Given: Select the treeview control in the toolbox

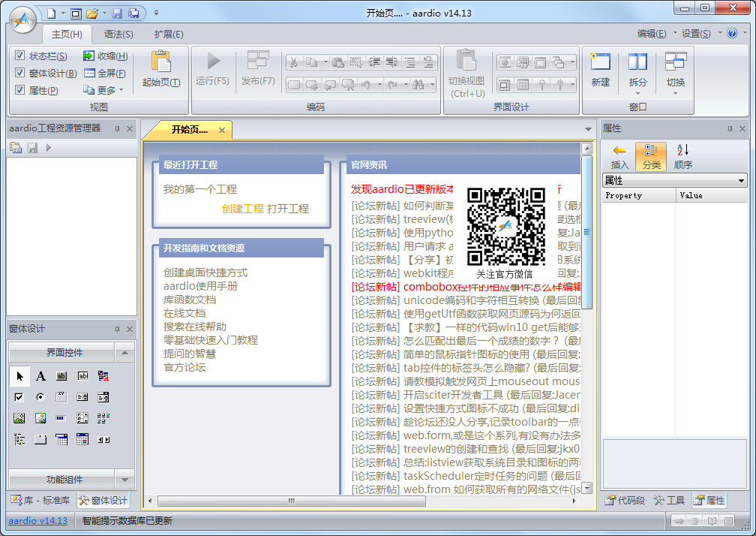Looking at the screenshot, I should [x=19, y=439].
